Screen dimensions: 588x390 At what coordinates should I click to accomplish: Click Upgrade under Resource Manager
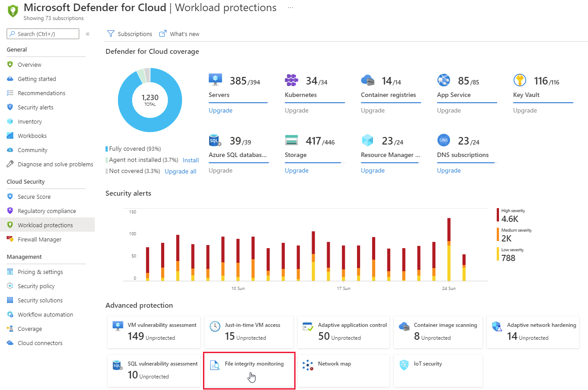(373, 170)
